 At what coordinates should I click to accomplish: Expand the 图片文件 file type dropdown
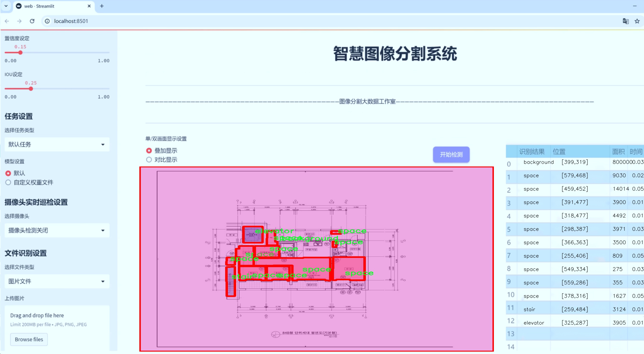[57, 281]
